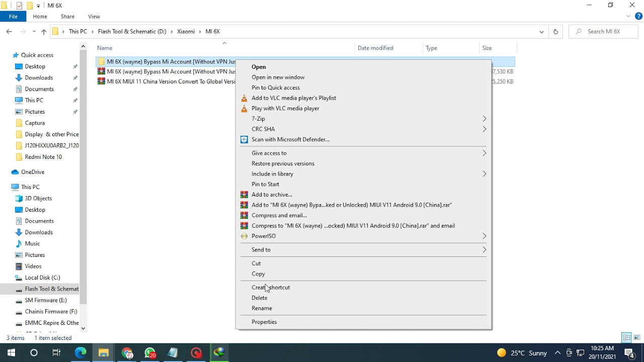The height and width of the screenshot is (362, 644).
Task: Open Quick access in the navigation pane
Action: click(37, 55)
